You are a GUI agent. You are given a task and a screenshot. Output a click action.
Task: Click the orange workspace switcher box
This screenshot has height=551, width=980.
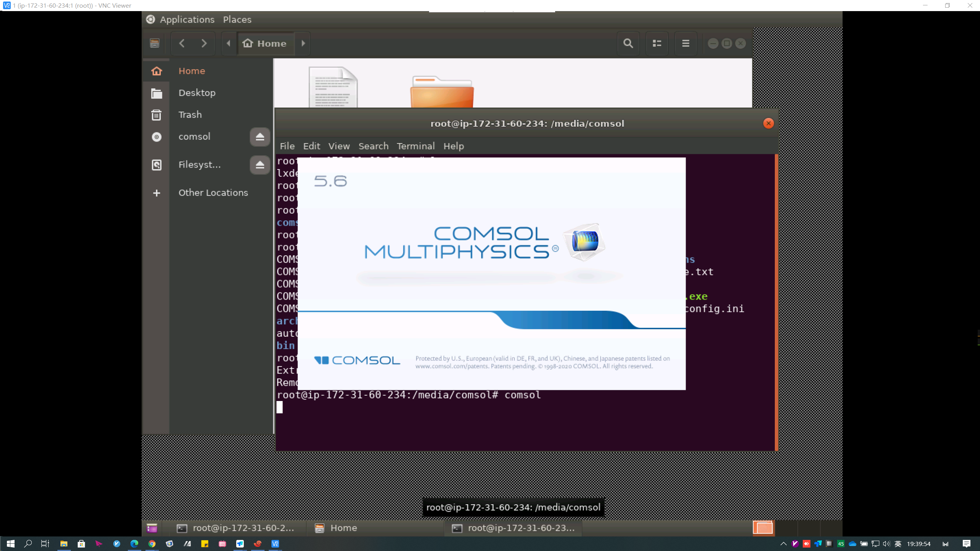point(763,528)
